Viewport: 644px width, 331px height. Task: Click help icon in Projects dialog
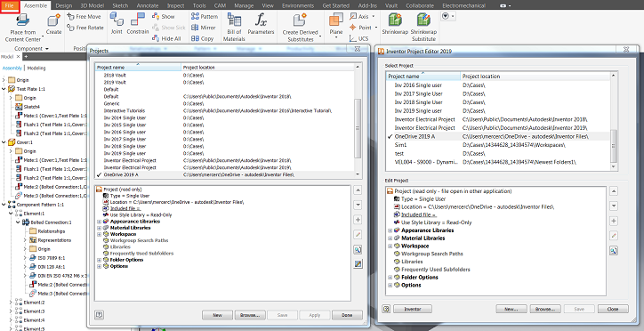tap(99, 315)
